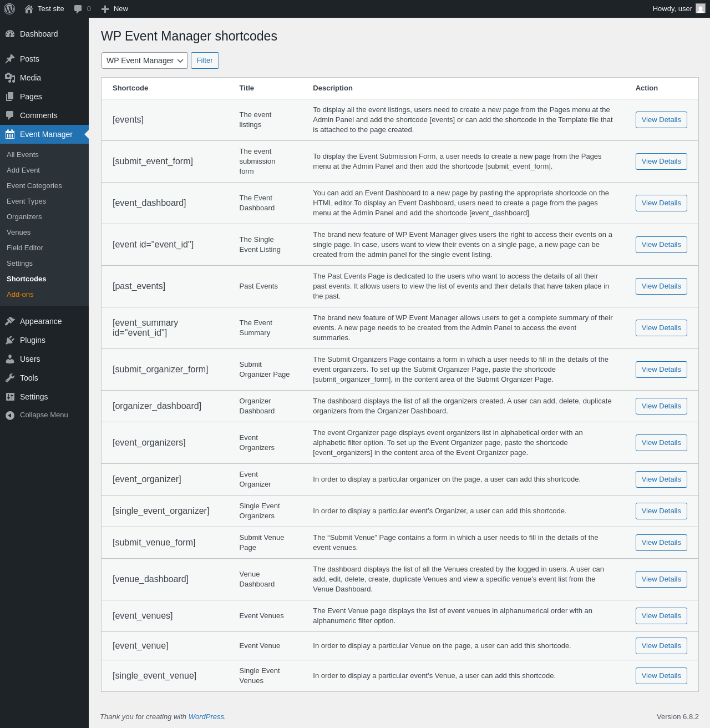View Details for [venue_dashboard] shortcode
The image size is (710, 728).
coord(661,579)
